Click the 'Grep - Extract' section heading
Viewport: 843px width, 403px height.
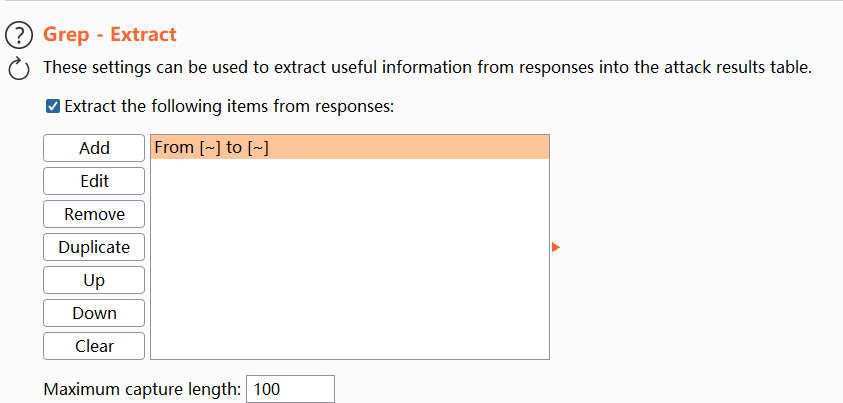(110, 35)
